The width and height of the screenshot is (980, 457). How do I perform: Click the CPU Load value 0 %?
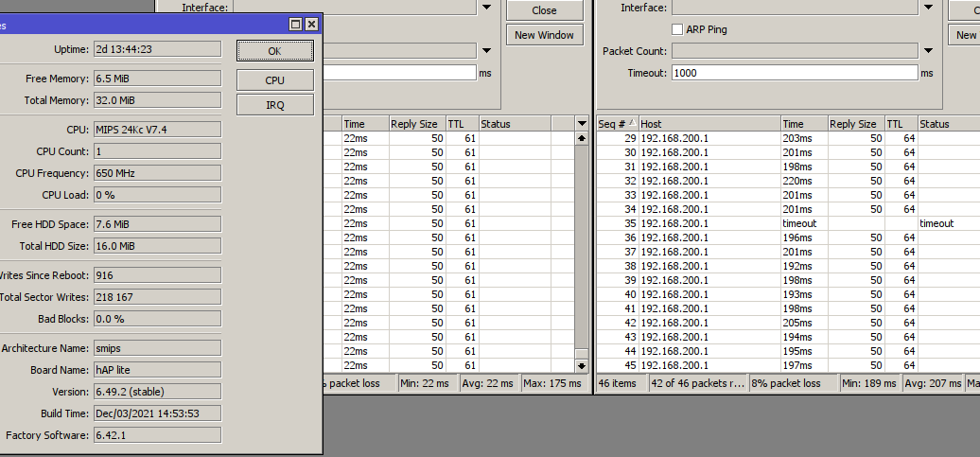[157, 195]
